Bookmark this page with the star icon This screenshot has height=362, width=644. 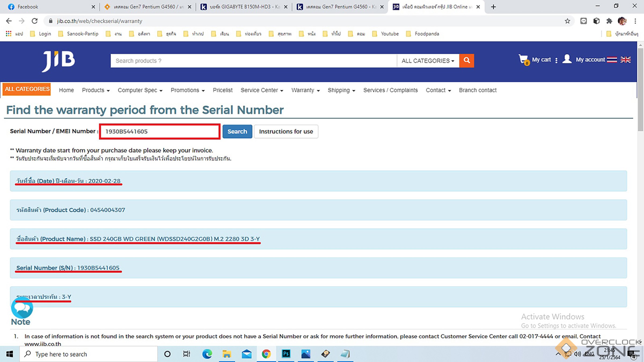coord(567,21)
